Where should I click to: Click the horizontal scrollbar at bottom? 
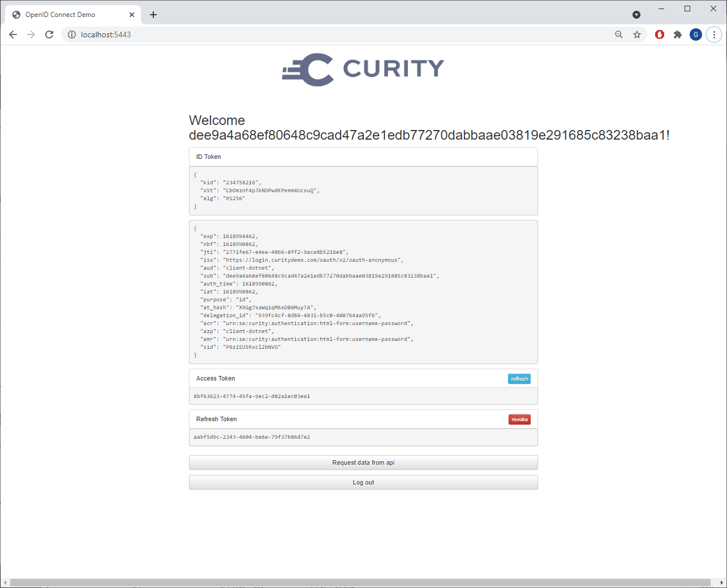(x=360, y=582)
